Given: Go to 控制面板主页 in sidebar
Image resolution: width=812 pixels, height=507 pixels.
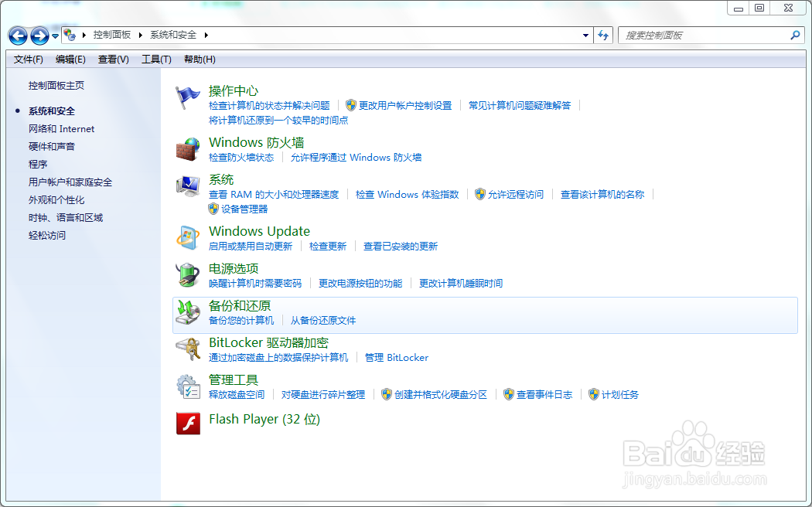Looking at the screenshot, I should (56, 85).
